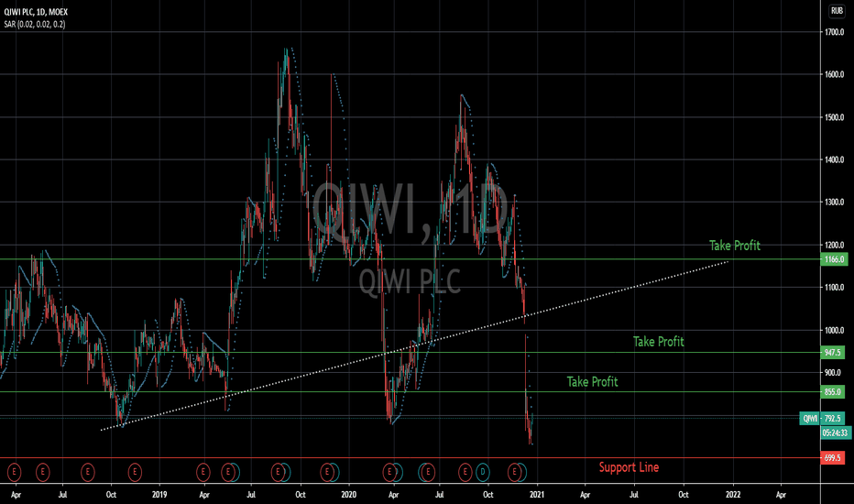Select the white dotted trendline
The width and height of the screenshot is (854, 504).
point(414,346)
